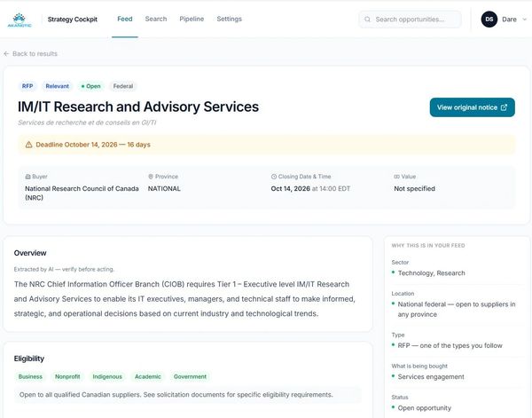Click the back arrow icon

click(6, 53)
